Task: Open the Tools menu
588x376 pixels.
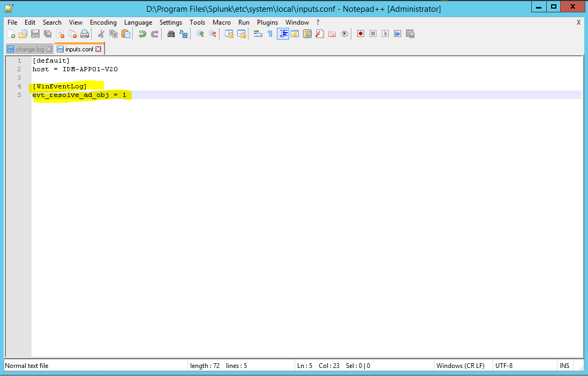Action: (197, 22)
